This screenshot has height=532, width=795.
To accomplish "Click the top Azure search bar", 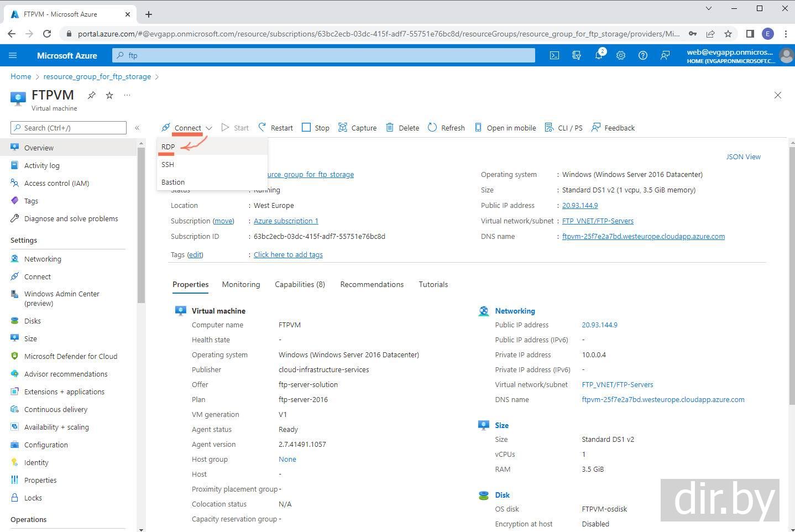I will click(x=324, y=55).
